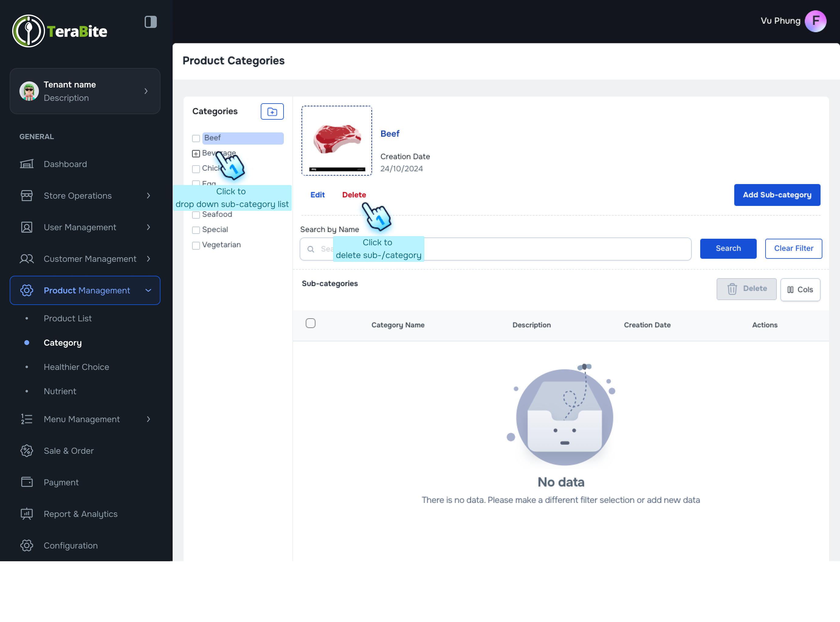Tick the Vegetarian category checkbox
Viewport: 840px width, 622px height.
pyautogui.click(x=196, y=245)
